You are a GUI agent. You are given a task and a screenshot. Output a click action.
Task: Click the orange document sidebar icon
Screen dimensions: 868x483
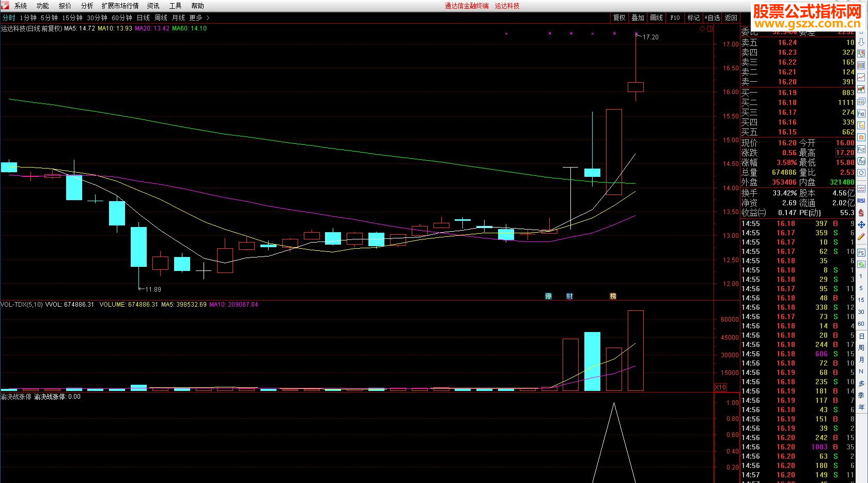pos(861,137)
